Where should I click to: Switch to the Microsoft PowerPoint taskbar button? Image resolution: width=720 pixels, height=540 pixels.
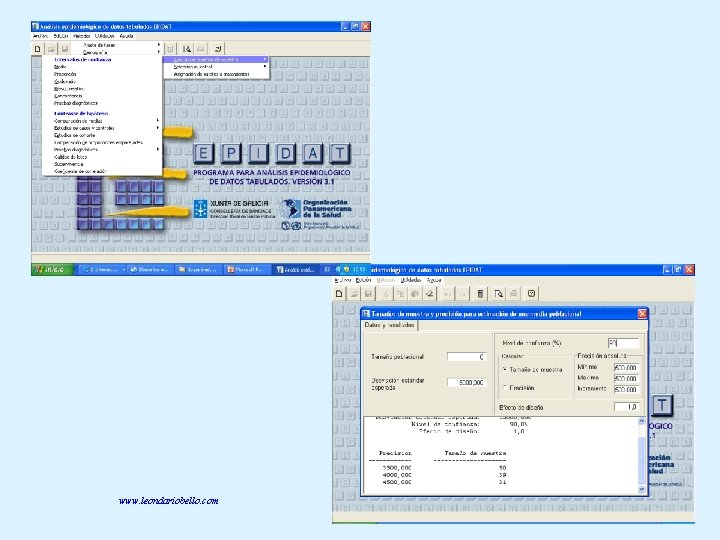[x=246, y=270]
